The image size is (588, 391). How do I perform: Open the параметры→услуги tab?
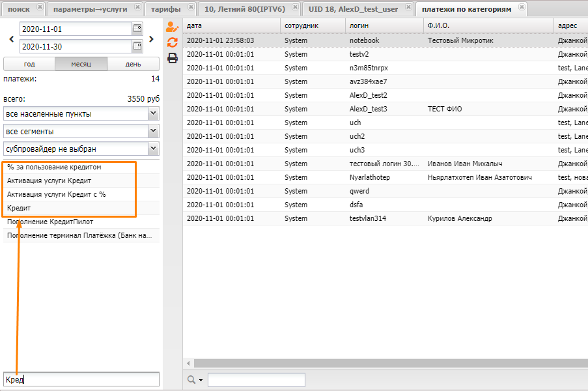coord(90,8)
